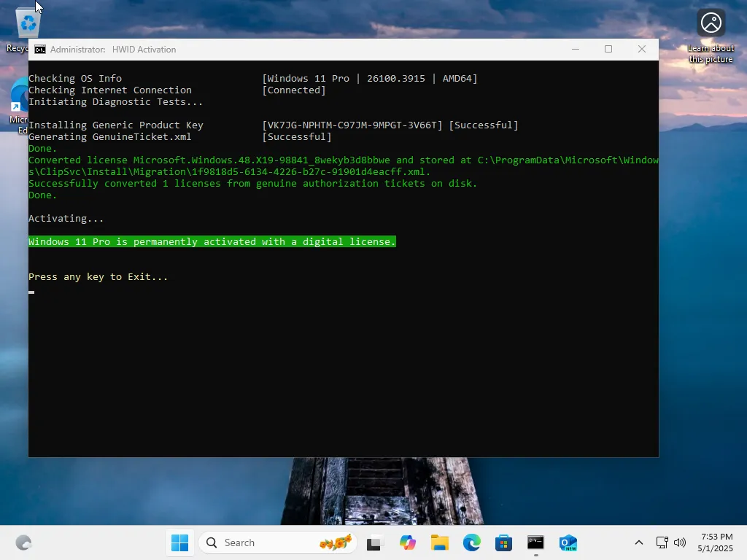Screen dimensions: 747x560
Task: Open volume control from the system tray
Action: (680, 542)
